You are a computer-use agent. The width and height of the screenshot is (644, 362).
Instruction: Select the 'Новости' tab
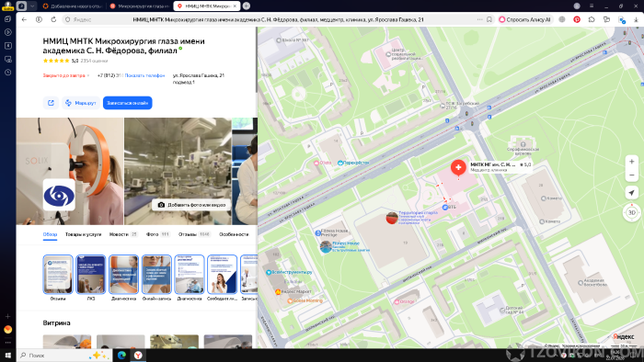tap(122, 234)
